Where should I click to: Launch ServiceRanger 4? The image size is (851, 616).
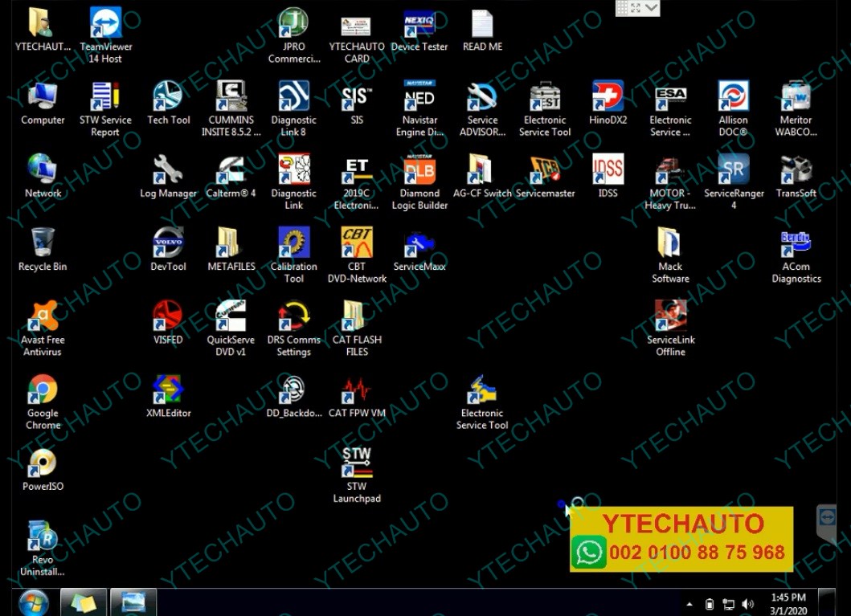pos(733,182)
